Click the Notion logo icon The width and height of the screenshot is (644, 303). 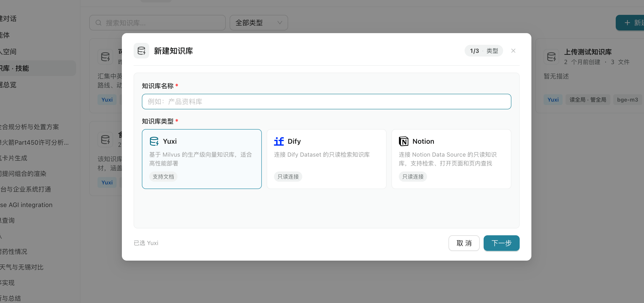(x=403, y=141)
